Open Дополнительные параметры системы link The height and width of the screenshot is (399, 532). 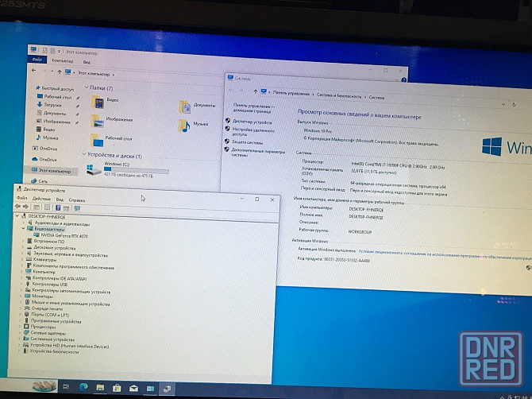258,152
